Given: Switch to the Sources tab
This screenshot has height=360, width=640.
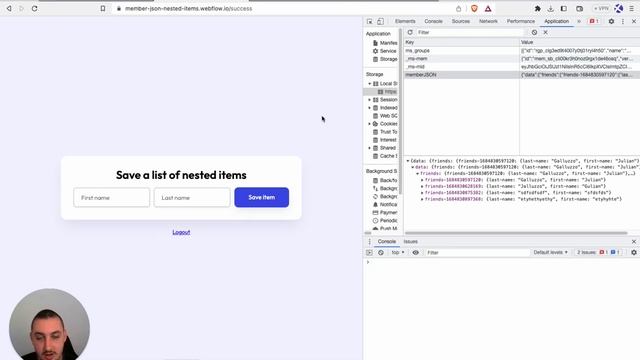Looking at the screenshot, I should (x=460, y=21).
